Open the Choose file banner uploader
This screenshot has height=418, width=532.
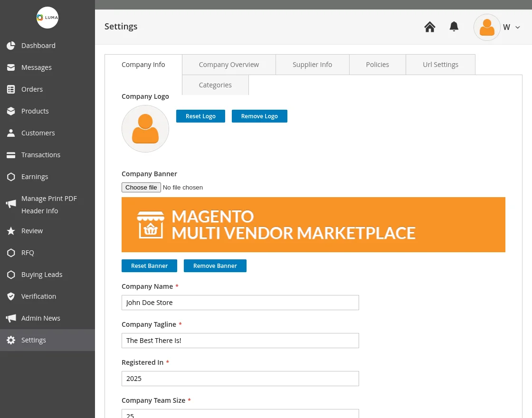click(141, 187)
